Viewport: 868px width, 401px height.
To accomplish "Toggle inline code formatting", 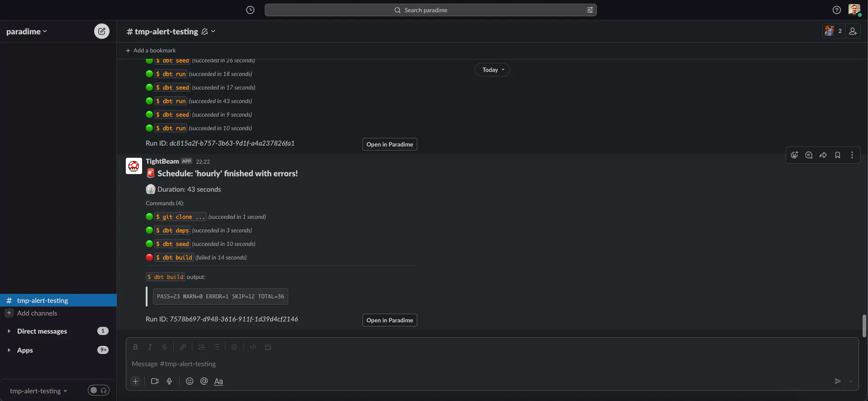I will pos(253,347).
